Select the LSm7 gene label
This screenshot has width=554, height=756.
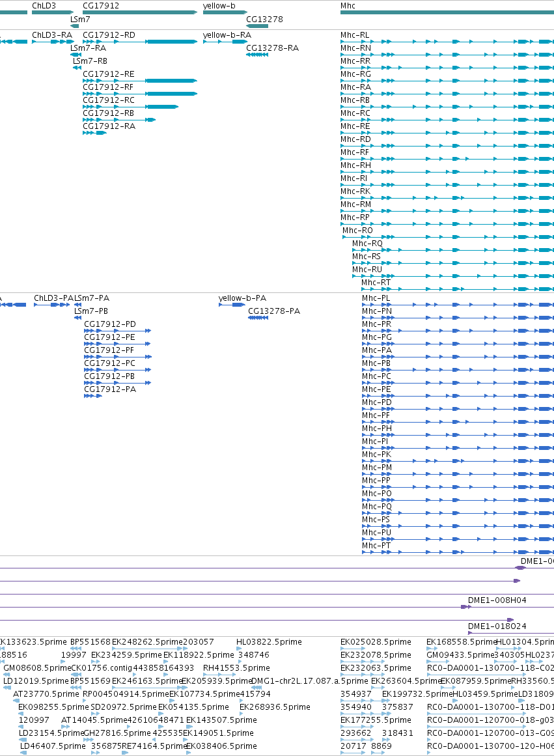tap(80, 20)
